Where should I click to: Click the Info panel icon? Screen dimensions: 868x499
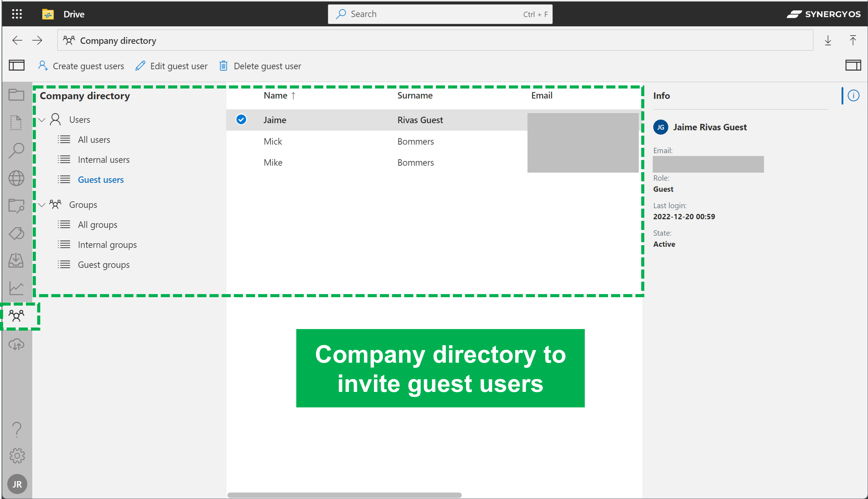853,95
